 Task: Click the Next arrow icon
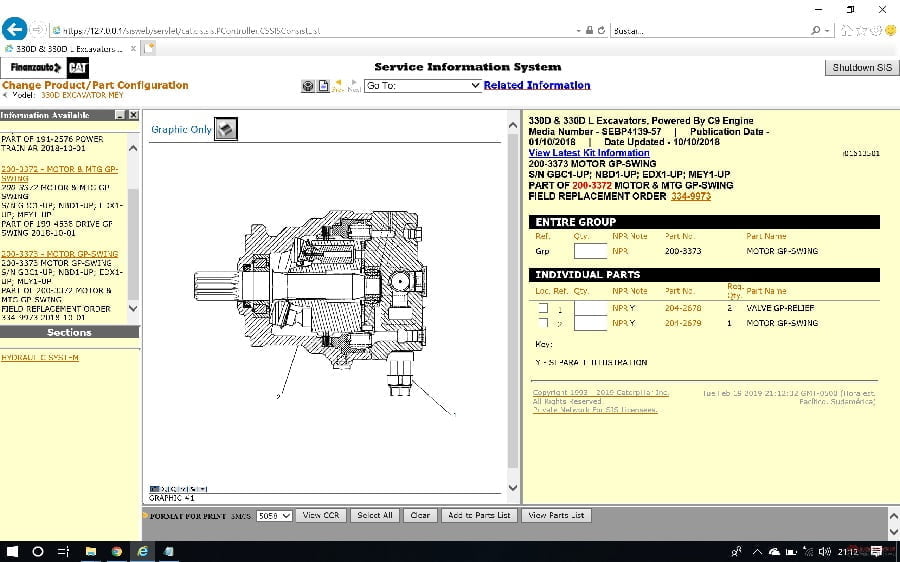(354, 86)
